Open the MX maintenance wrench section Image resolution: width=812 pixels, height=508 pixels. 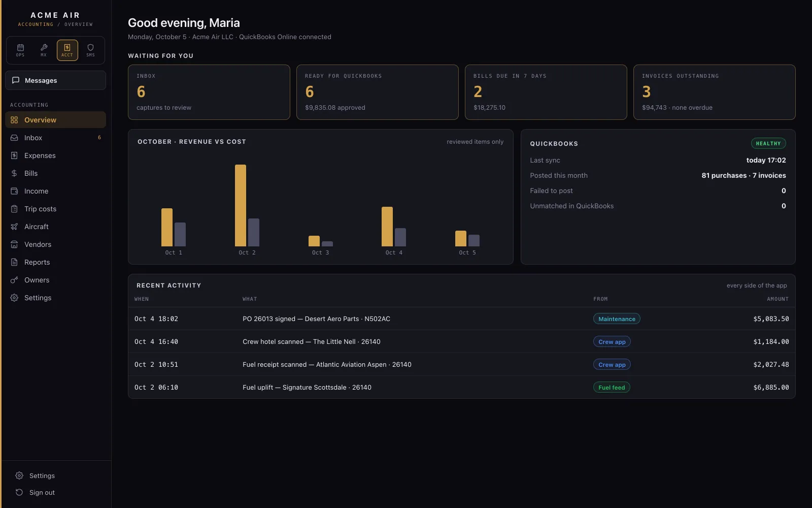pyautogui.click(x=44, y=50)
